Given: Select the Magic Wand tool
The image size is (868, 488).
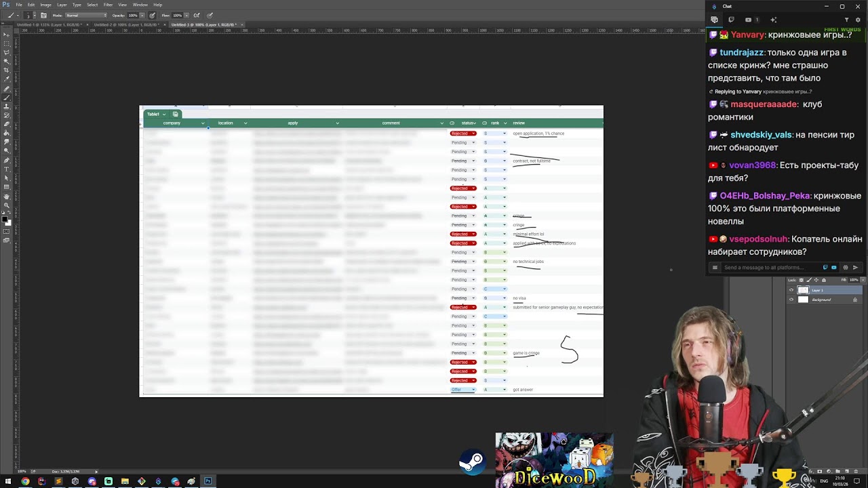Looking at the screenshot, I should [x=6, y=62].
